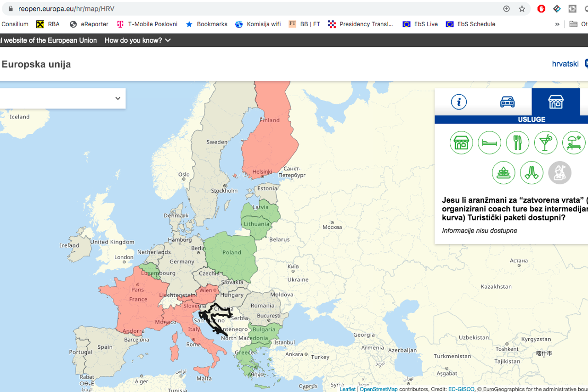Select the shops service icon in green circle
Image resolution: width=588 pixels, height=392 pixels.
click(x=461, y=142)
